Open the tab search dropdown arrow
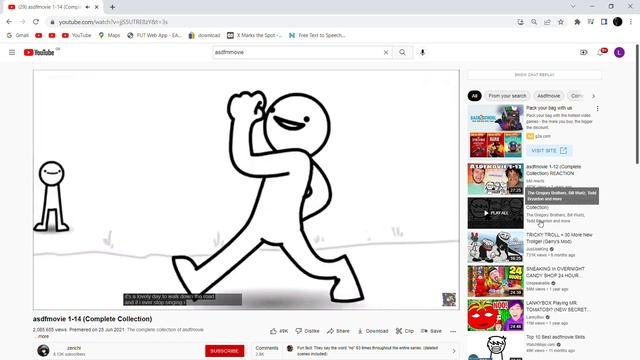 (x=573, y=7)
